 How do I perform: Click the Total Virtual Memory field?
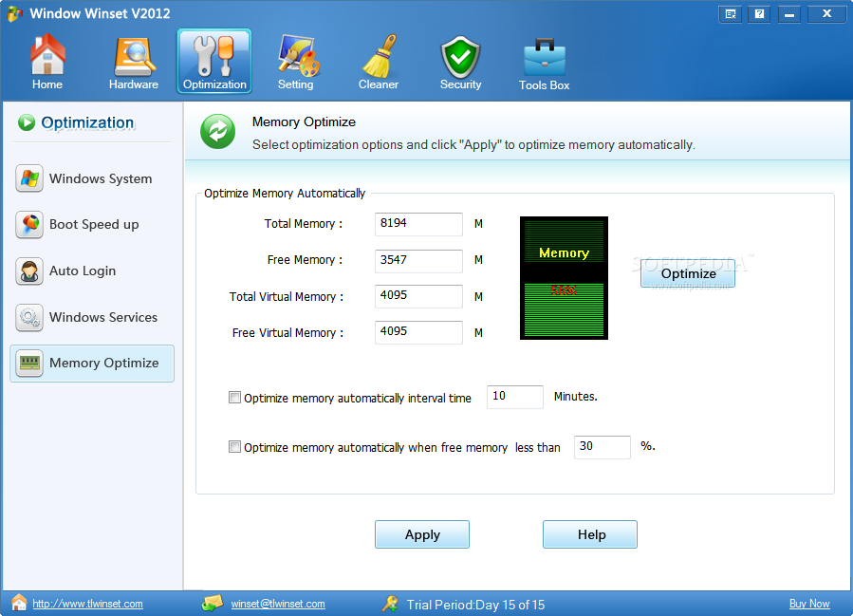click(x=418, y=296)
